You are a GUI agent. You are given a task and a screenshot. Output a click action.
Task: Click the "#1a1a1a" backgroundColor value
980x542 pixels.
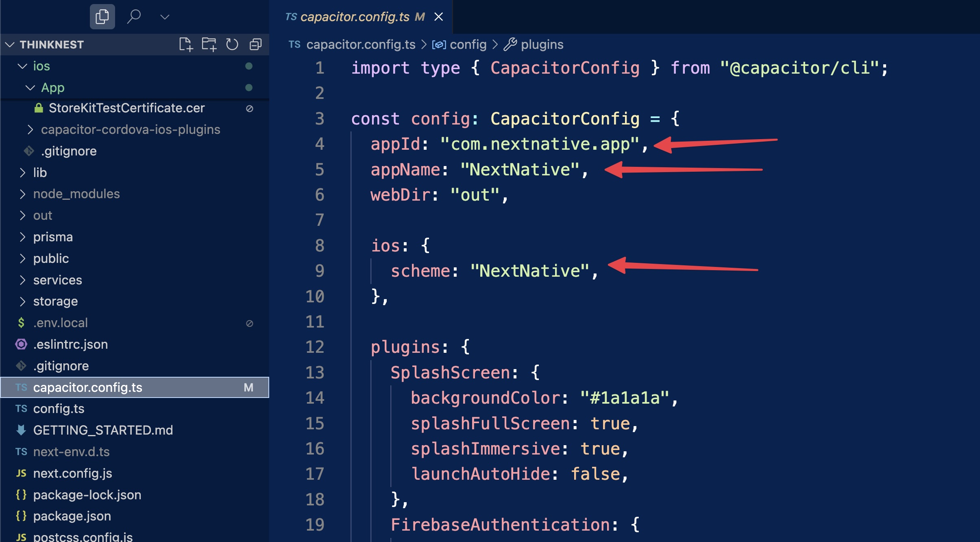point(625,398)
